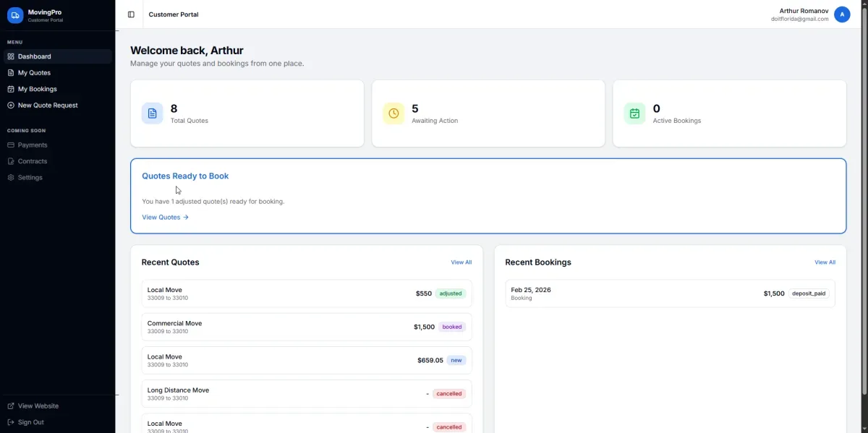Click the Active Bookings calendar icon
The height and width of the screenshot is (433, 868).
(x=634, y=113)
